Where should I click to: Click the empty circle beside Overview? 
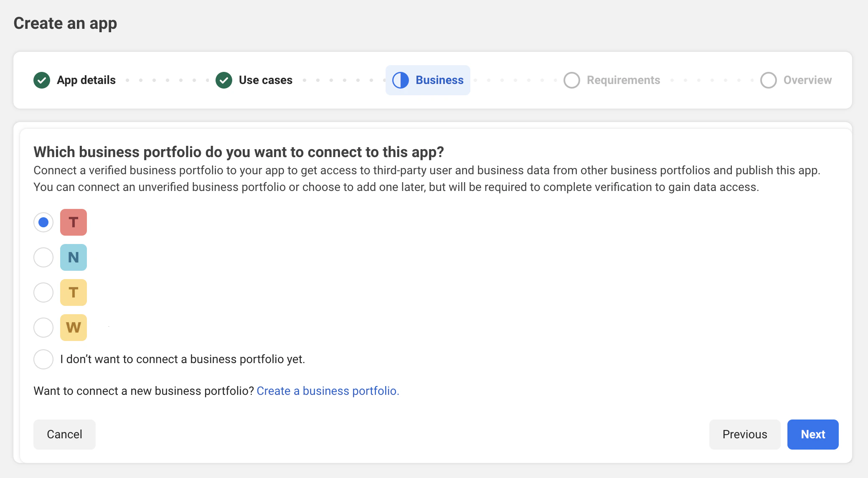(x=769, y=80)
